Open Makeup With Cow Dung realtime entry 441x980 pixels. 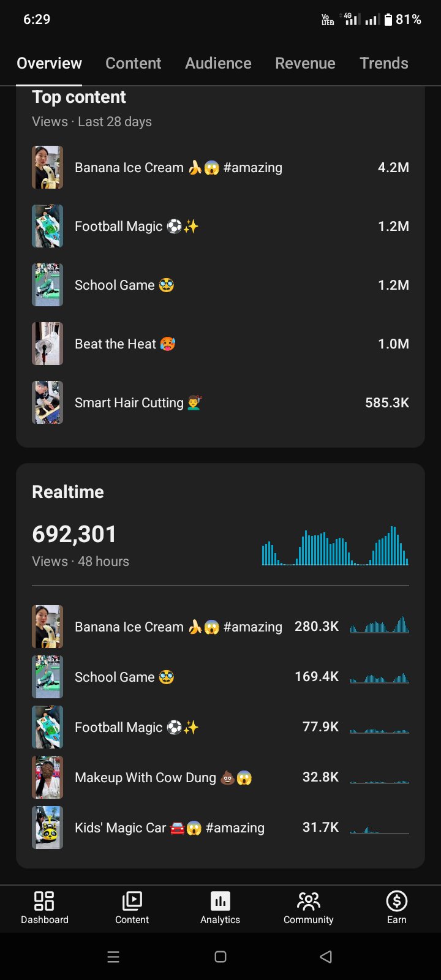click(221, 777)
